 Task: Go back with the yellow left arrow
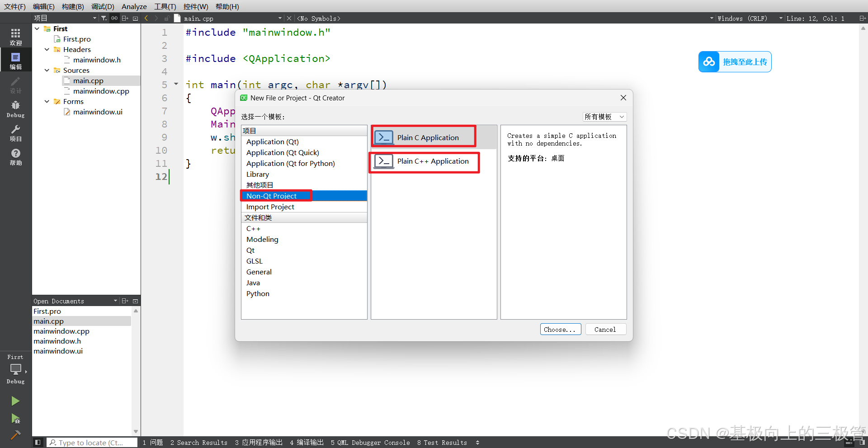(146, 18)
